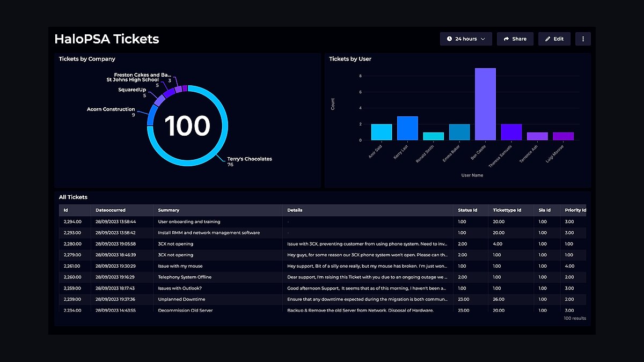Screen dimensions: 644x362
Task: Open the three-dot more options menu
Action: (583, 39)
